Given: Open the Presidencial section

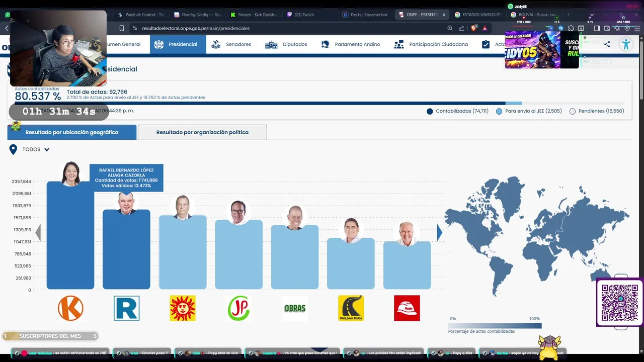Looking at the screenshot, I should pos(178,44).
